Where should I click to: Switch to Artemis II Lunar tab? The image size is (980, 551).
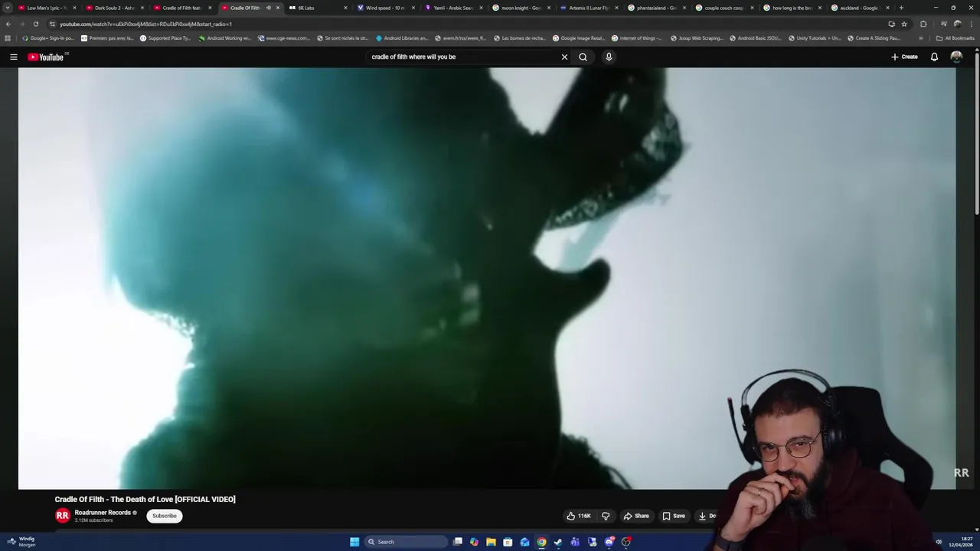pos(588,8)
